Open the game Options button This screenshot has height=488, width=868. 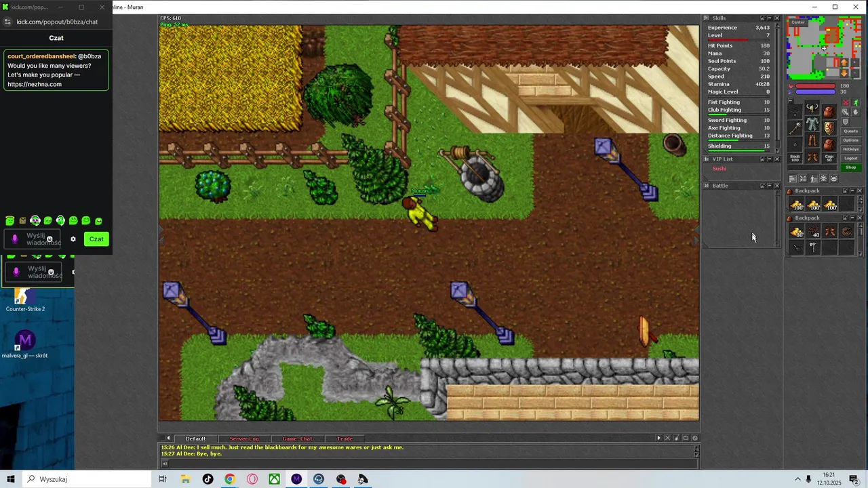coord(850,140)
